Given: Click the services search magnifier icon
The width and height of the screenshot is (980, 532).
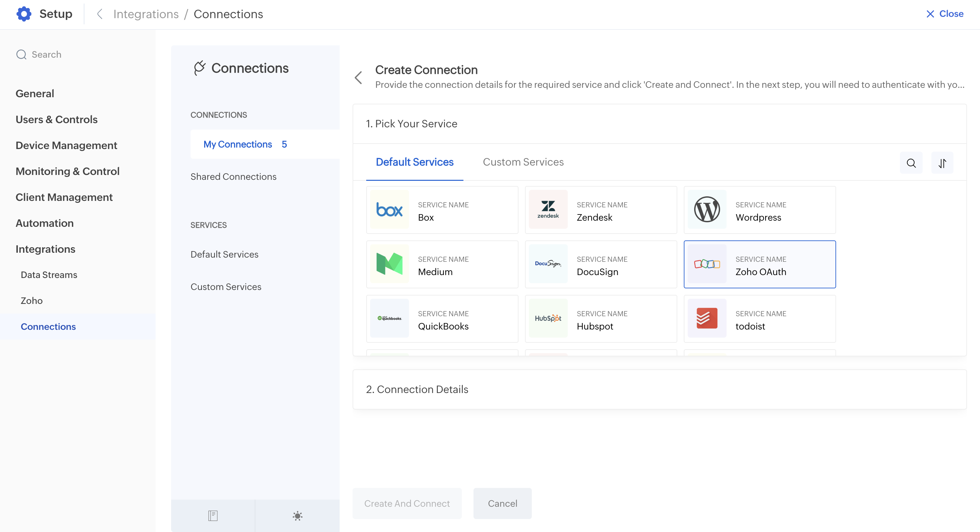Looking at the screenshot, I should coord(911,163).
